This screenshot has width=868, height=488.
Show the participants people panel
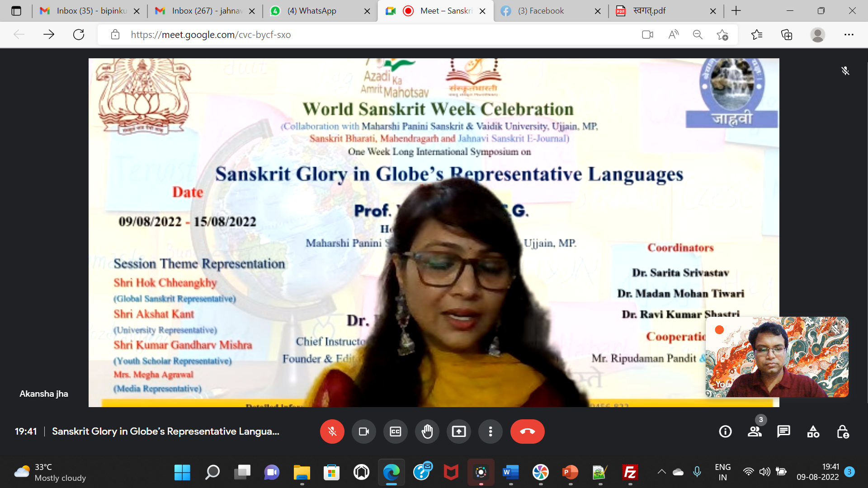click(755, 432)
